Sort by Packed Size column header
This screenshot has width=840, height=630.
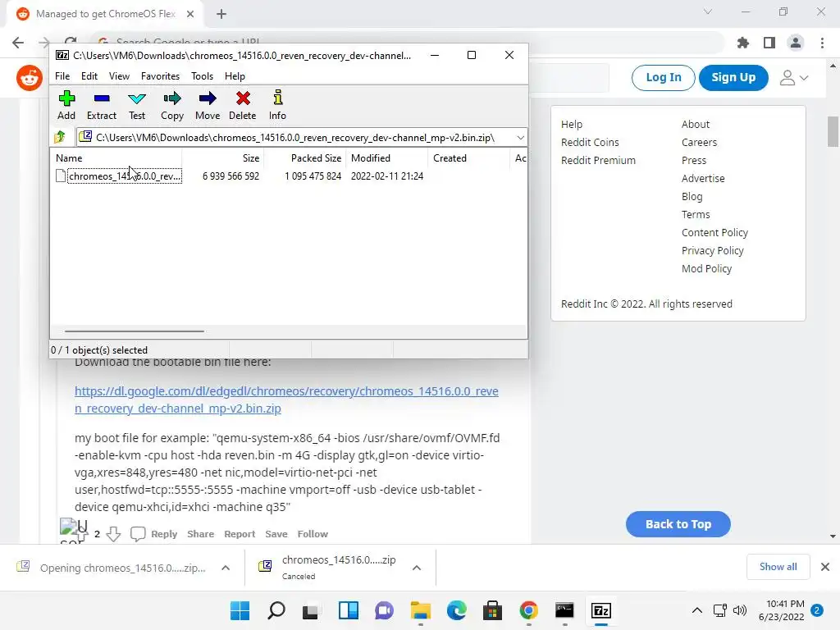tap(305, 158)
